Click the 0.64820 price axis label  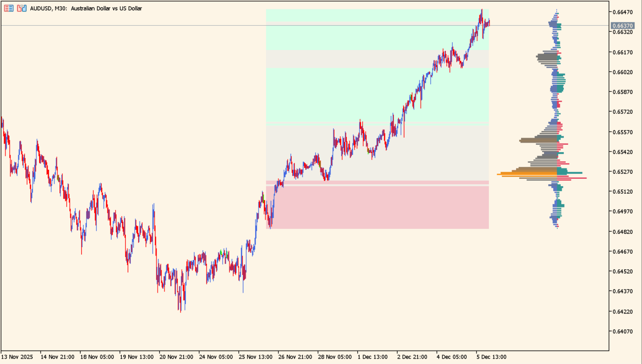pos(623,232)
